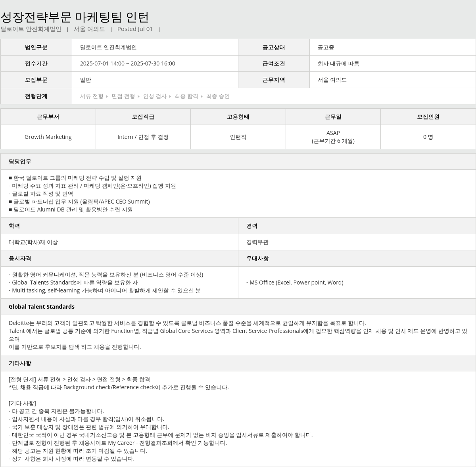Click the 근무지역 header cell
Screen dimensions: 476x467
tap(274, 80)
